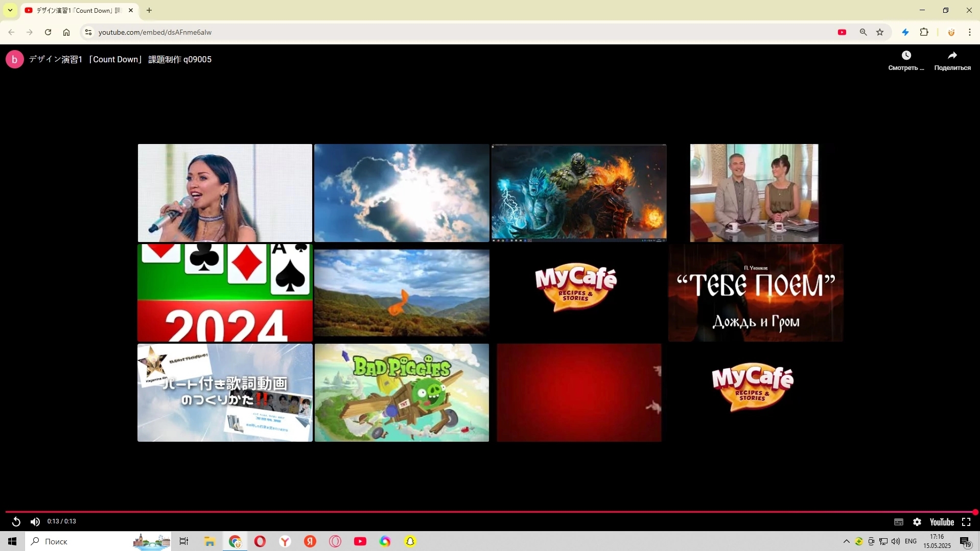Open the Bad Piggies video thumbnail
Screen dimensions: 980x551
tap(402, 393)
